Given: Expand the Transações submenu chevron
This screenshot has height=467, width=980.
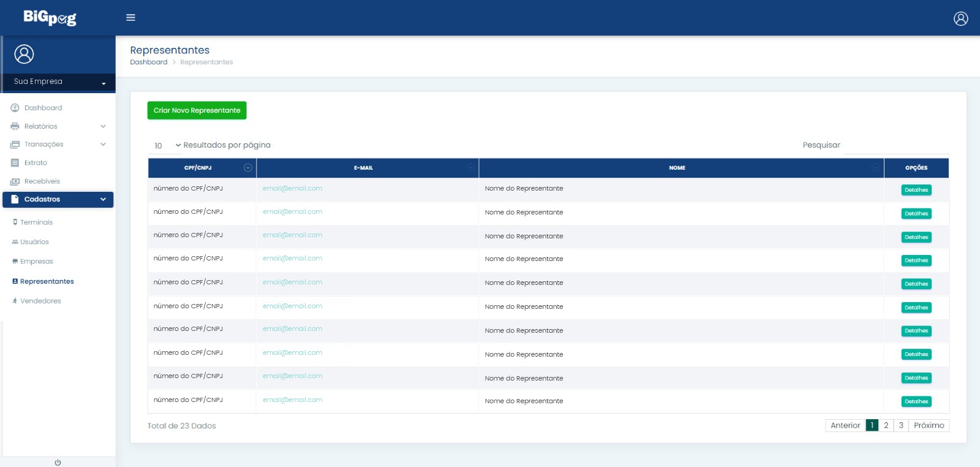Looking at the screenshot, I should (103, 145).
